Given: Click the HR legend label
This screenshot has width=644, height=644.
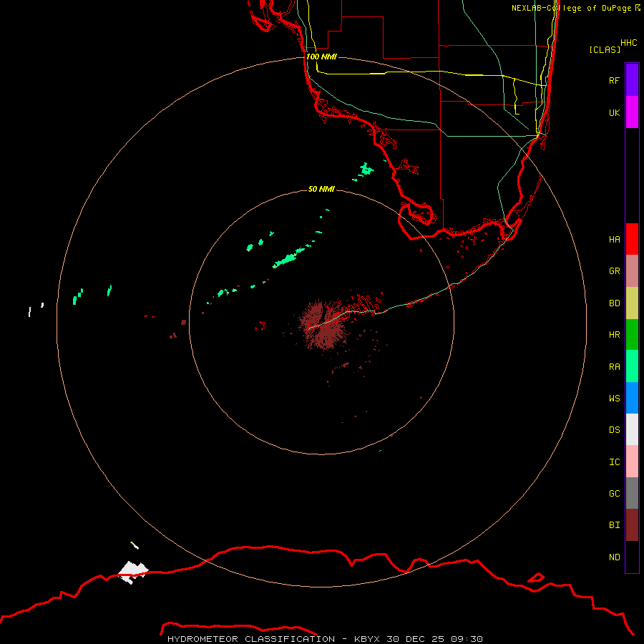Looking at the screenshot, I should pyautogui.click(x=614, y=335).
